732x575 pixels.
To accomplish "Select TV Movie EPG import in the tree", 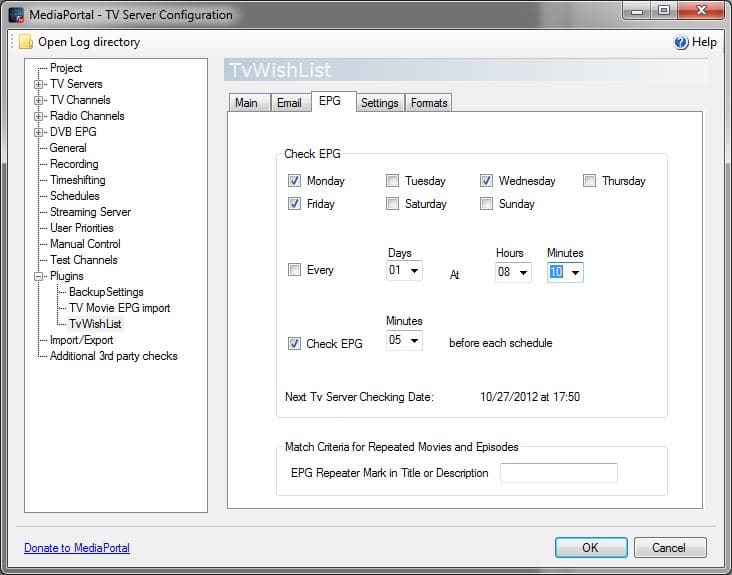I will [x=120, y=308].
